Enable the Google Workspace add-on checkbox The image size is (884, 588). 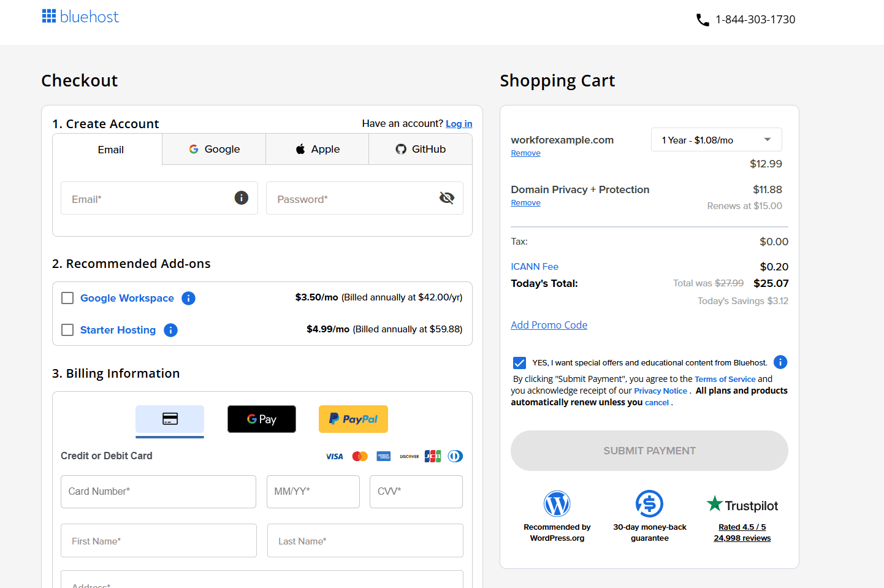tap(68, 298)
